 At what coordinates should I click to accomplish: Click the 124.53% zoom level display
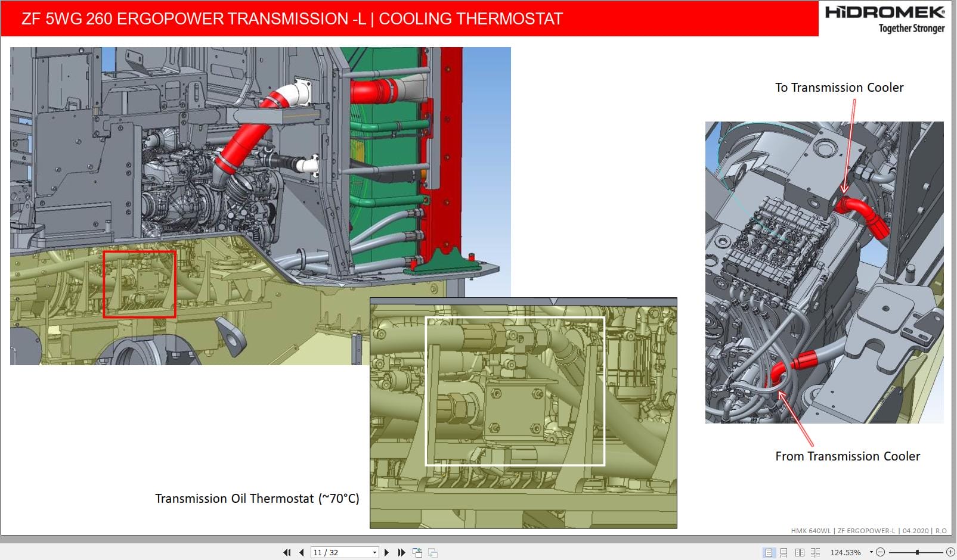(845, 552)
